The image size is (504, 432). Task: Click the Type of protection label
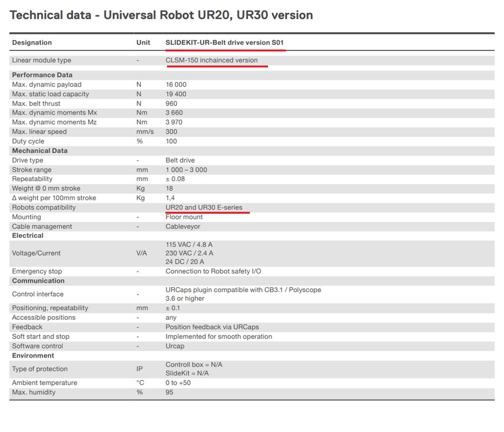[x=40, y=369]
